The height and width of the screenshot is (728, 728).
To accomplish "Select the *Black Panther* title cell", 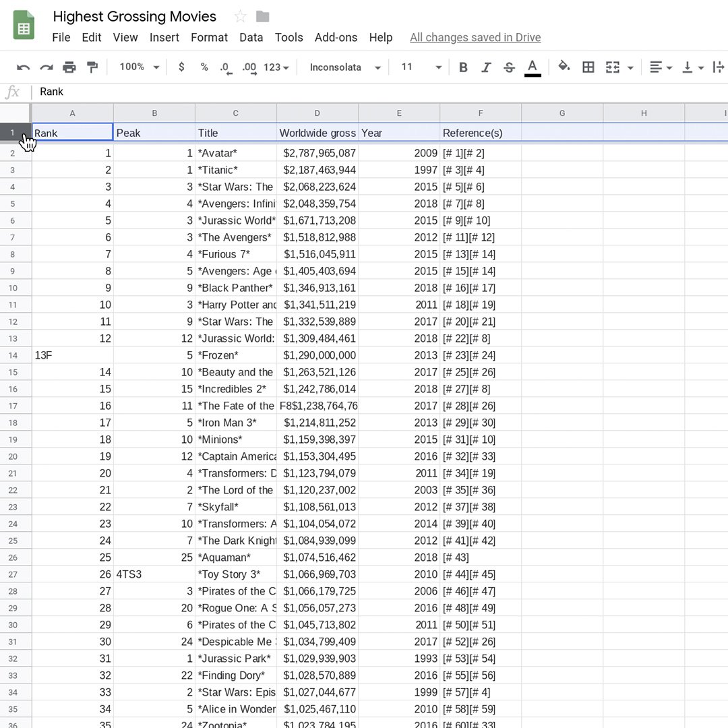I will pyautogui.click(x=235, y=288).
